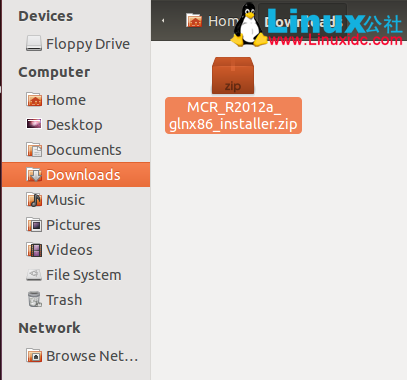Go to Home in the path bar

point(213,21)
